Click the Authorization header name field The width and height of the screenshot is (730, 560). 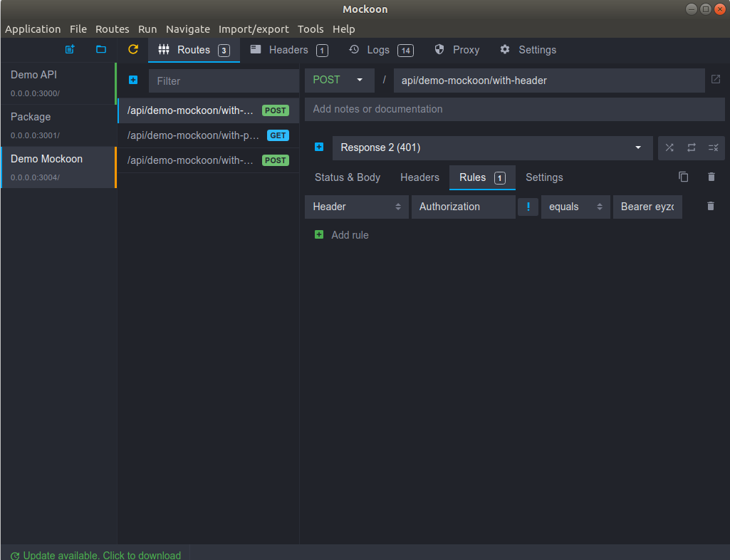click(463, 207)
